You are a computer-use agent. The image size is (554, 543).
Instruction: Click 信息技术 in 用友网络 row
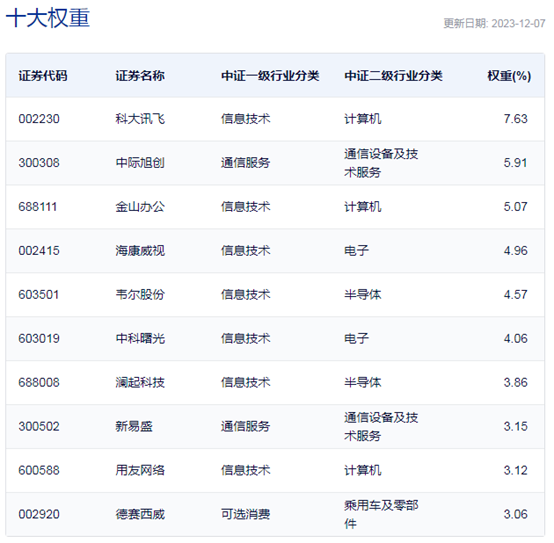point(246,471)
